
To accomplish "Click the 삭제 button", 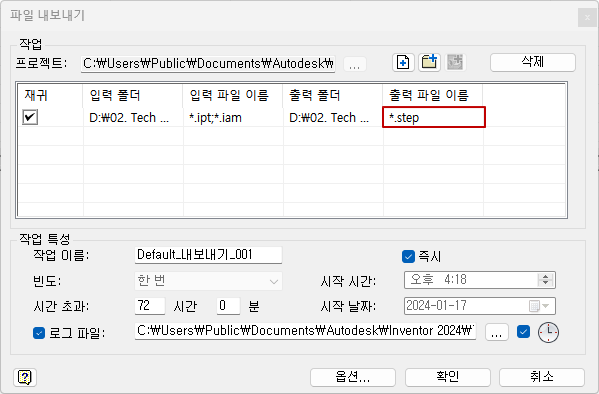I will coord(533,62).
